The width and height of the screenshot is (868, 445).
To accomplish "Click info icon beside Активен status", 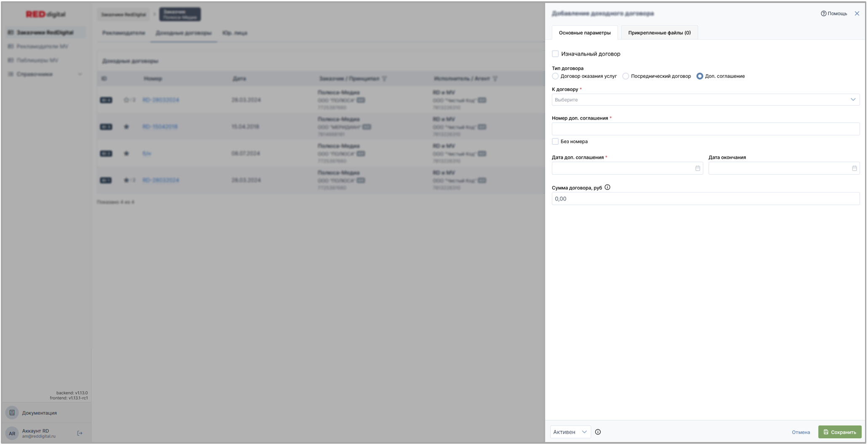I will pos(598,432).
